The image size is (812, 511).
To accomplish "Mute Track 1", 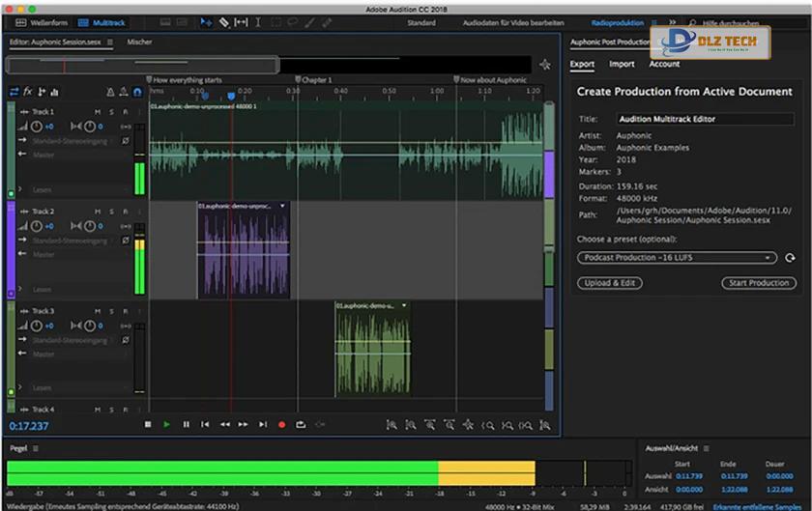I will click(x=98, y=112).
